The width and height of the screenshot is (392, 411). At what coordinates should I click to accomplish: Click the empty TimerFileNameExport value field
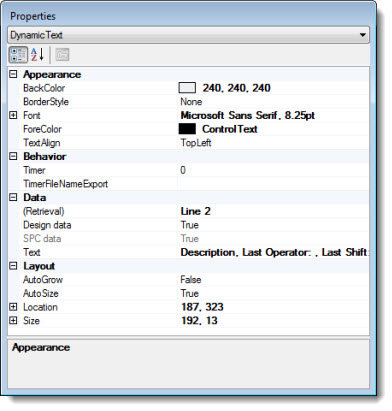[273, 184]
